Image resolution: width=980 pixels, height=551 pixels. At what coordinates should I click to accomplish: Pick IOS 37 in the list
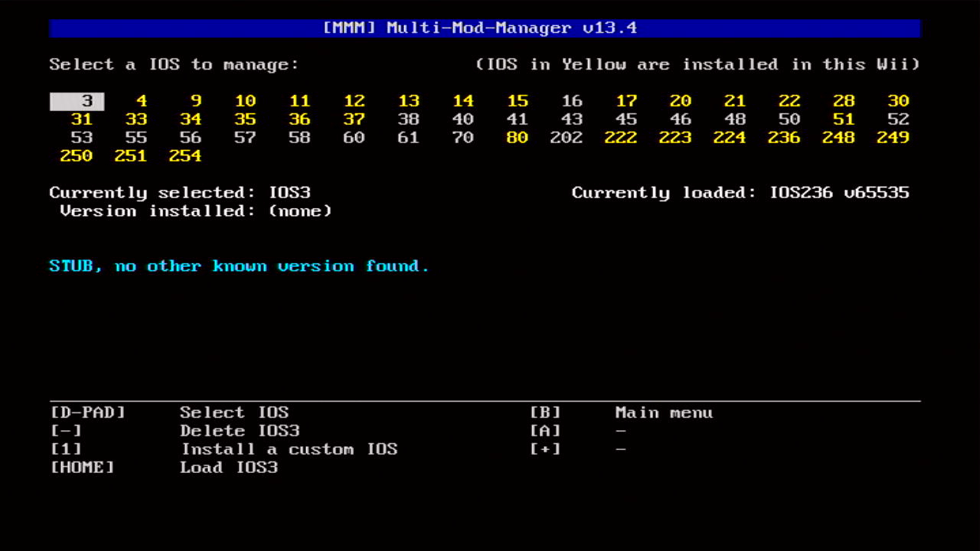354,119
